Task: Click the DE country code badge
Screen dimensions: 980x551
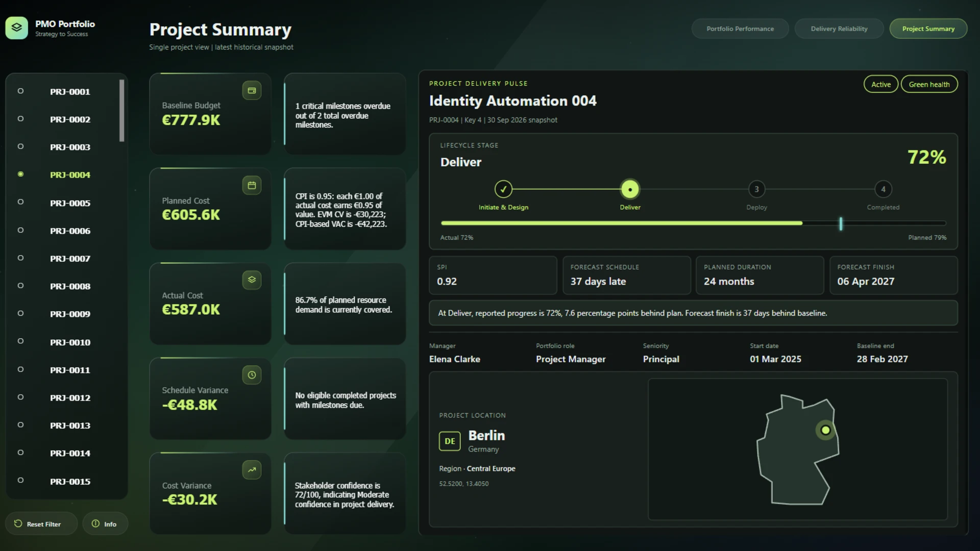Action: [450, 441]
